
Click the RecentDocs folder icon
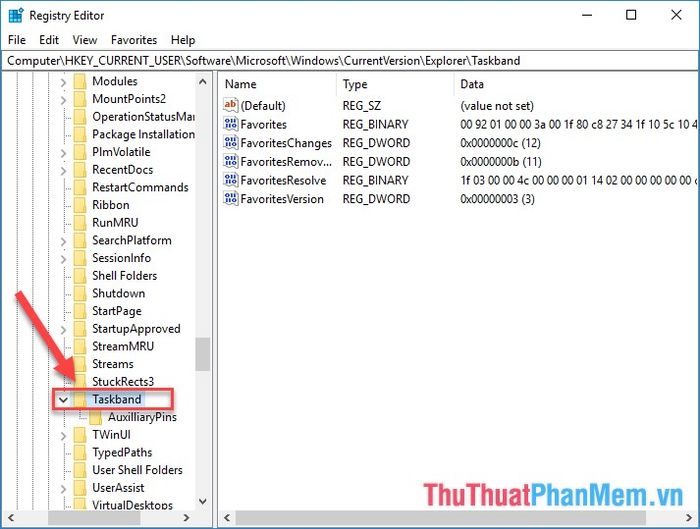click(x=80, y=170)
